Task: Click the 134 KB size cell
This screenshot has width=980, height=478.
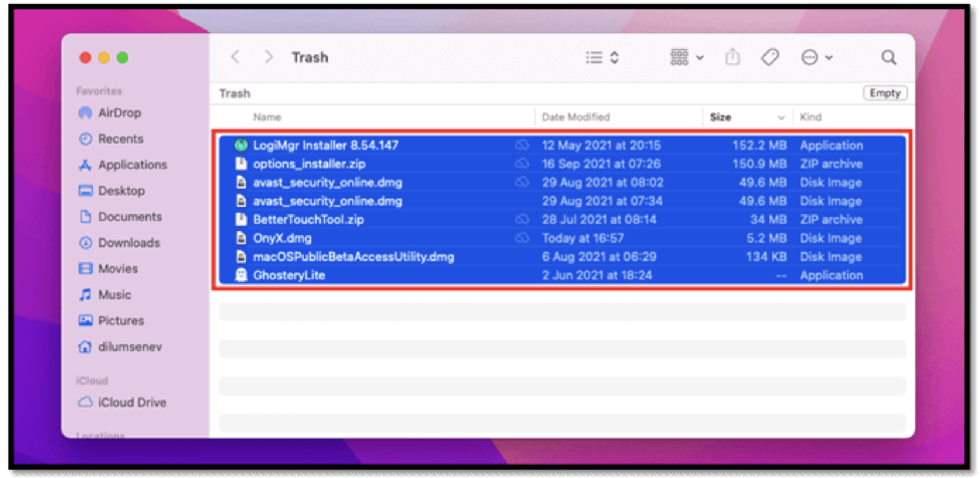Action: (x=766, y=257)
